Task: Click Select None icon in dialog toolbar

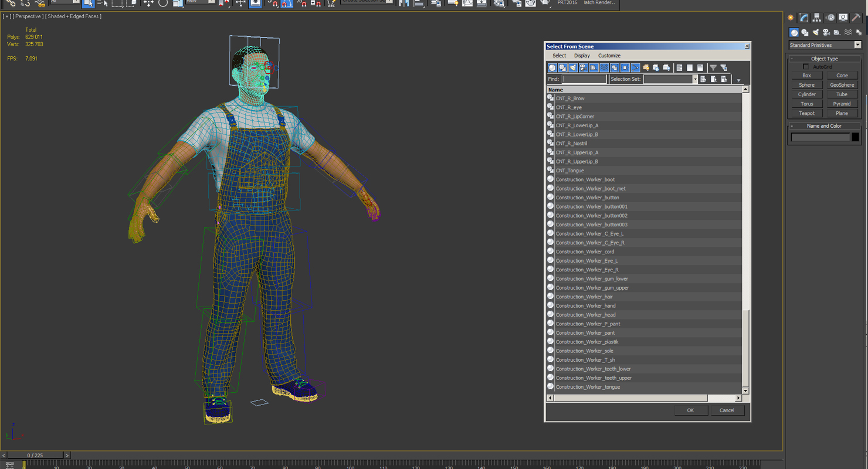Action: 690,68
